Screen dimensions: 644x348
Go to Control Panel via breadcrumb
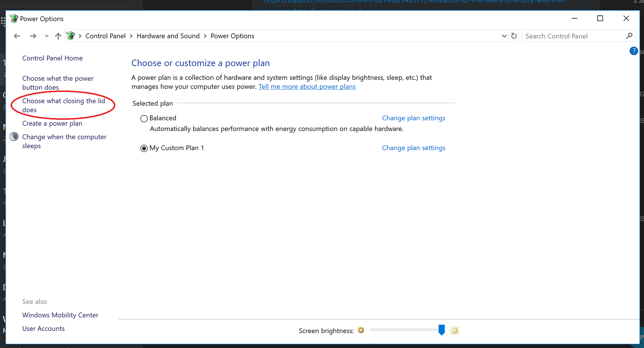pos(105,36)
